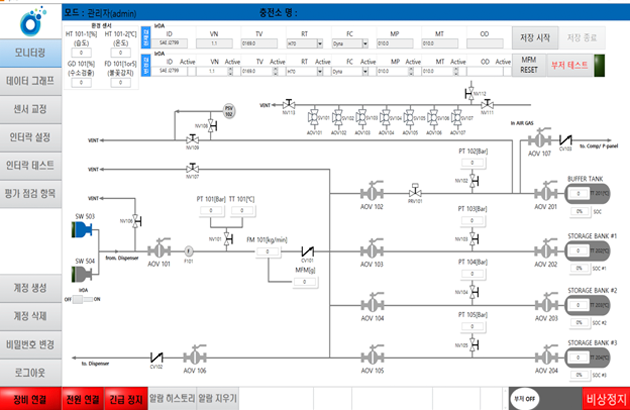Click the PSV 002 safety valve circle
The width and height of the screenshot is (630, 410).
pos(229,114)
